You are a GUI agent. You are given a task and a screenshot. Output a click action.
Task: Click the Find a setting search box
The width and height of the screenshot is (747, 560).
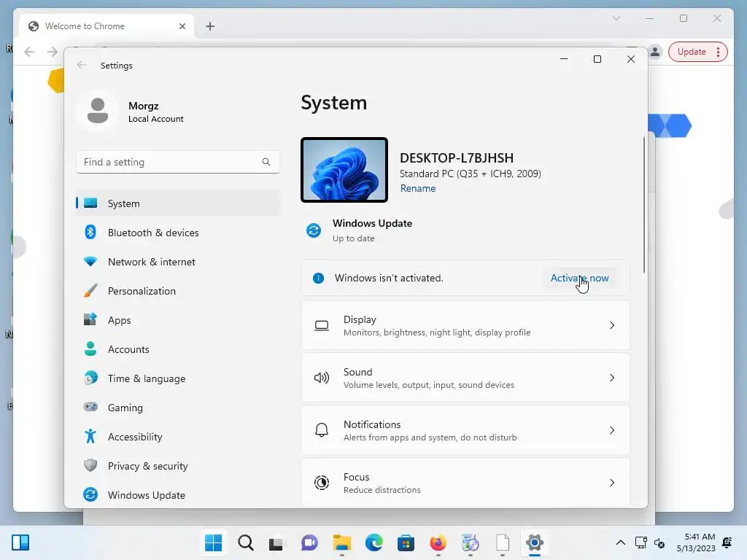(178, 162)
